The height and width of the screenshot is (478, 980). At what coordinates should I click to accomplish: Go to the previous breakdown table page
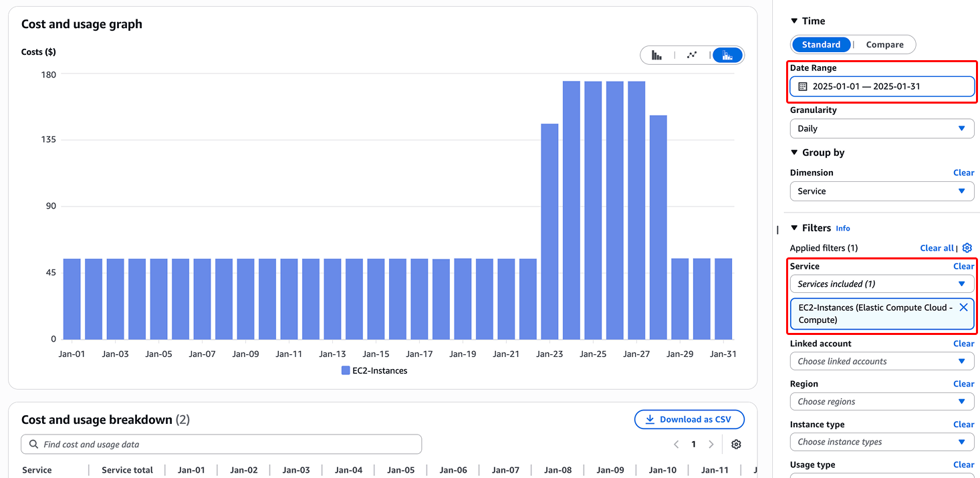point(677,445)
